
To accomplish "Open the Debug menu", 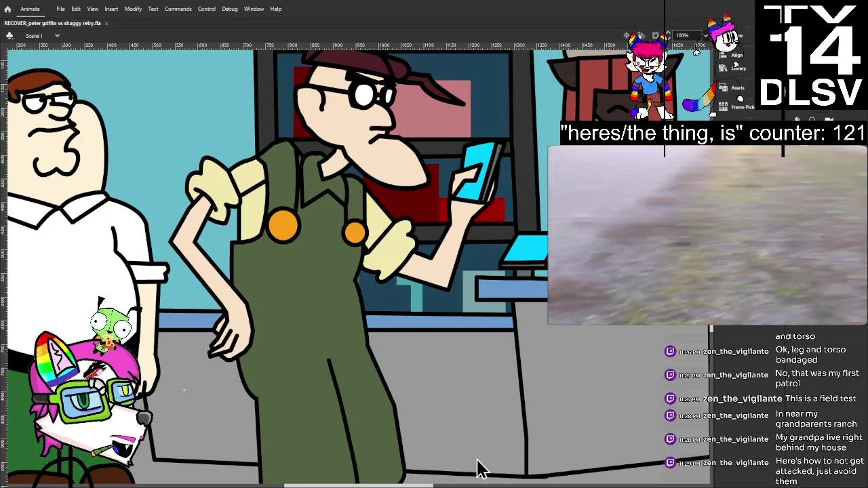I will 230,9.
